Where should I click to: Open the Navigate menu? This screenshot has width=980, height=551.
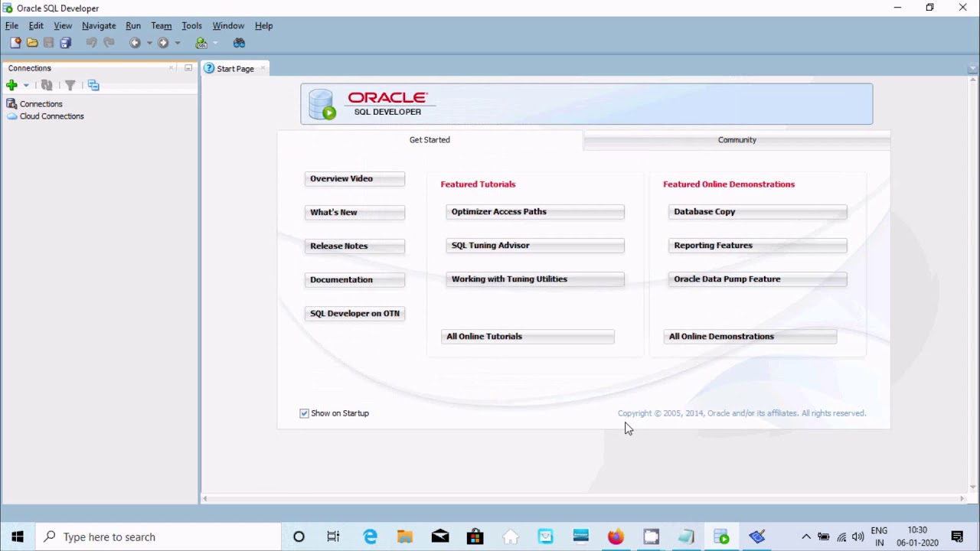99,25
